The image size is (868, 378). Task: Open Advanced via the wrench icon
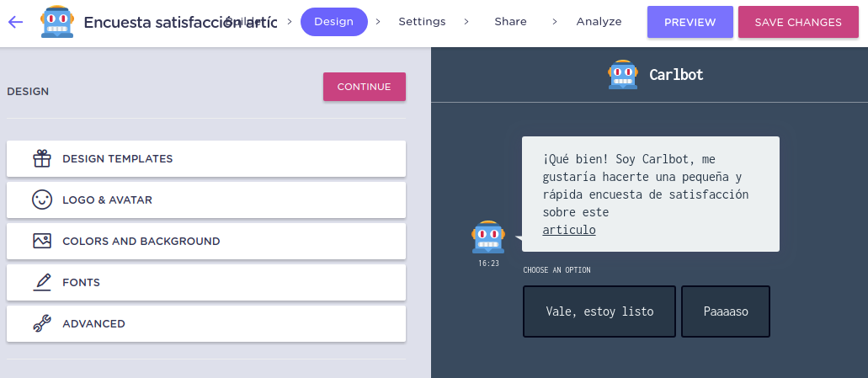42,323
